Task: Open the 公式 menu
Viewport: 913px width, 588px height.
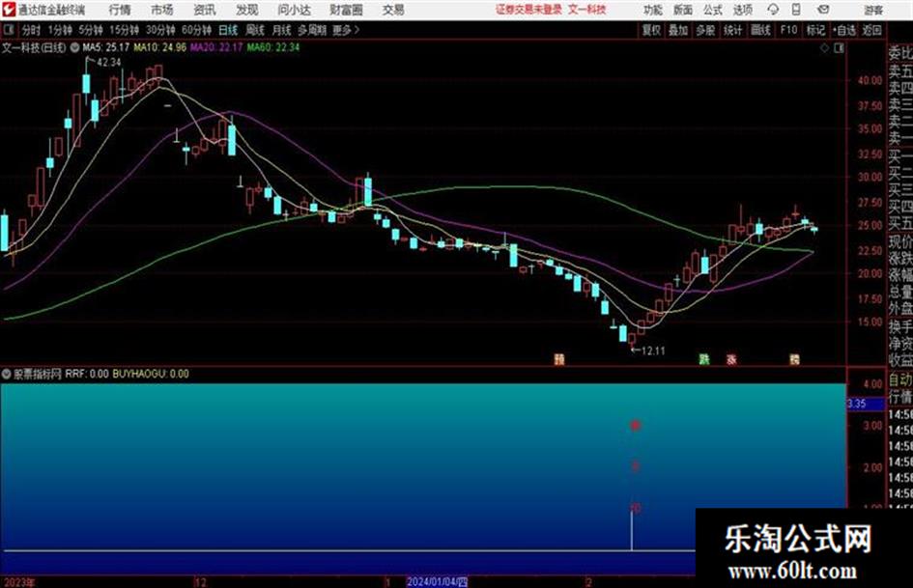Action: [x=713, y=10]
